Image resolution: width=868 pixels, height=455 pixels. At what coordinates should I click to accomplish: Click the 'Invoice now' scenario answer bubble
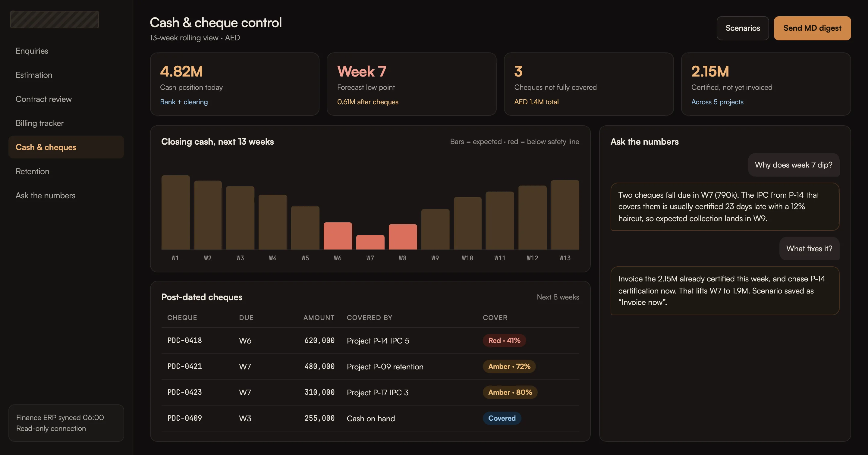[725, 291]
